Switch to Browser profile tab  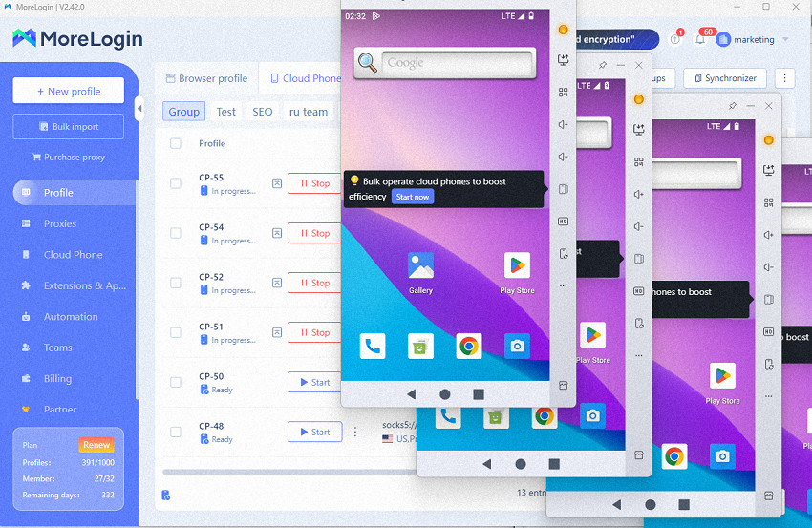coord(206,78)
